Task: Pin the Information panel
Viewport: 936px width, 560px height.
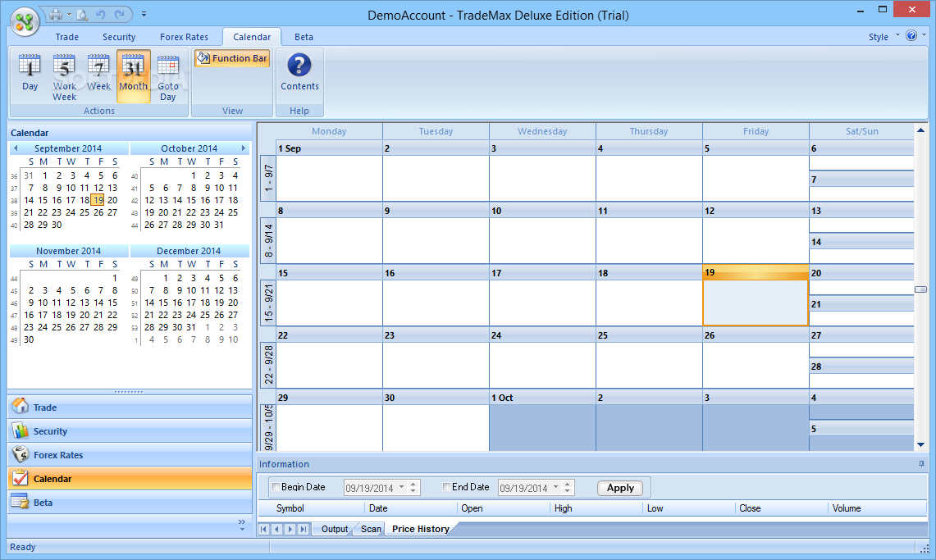Action: [x=921, y=464]
